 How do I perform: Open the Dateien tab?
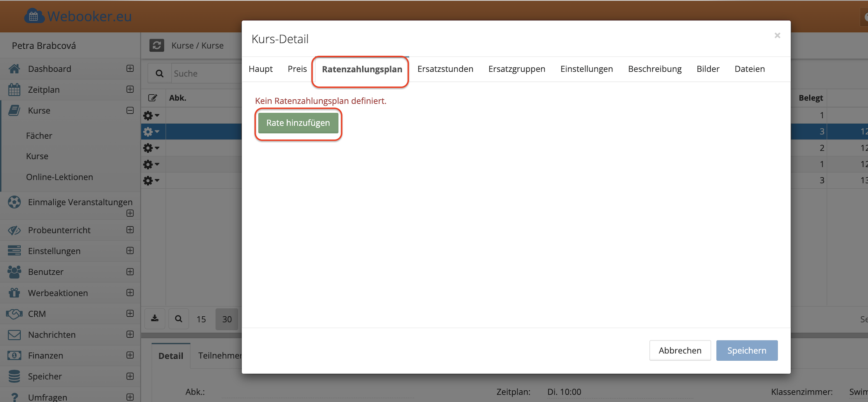coord(750,69)
